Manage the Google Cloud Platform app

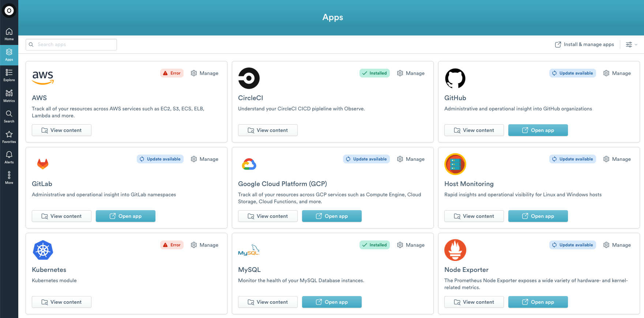411,159
